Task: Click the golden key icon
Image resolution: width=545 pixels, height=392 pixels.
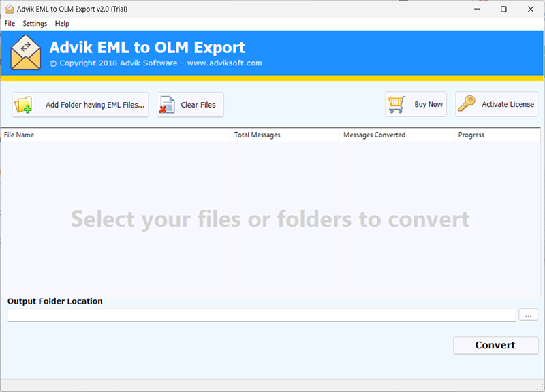Action: coord(467,103)
